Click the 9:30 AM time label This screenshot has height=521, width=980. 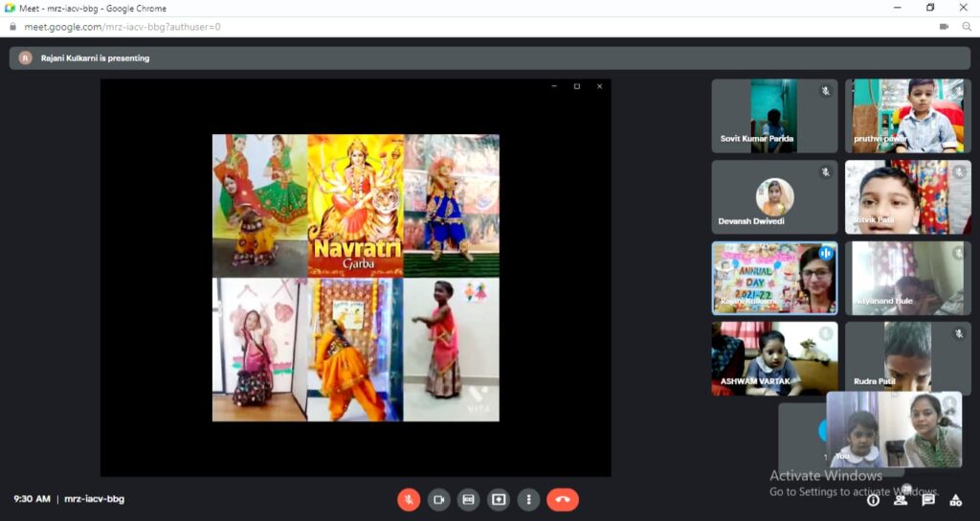[x=32, y=499]
